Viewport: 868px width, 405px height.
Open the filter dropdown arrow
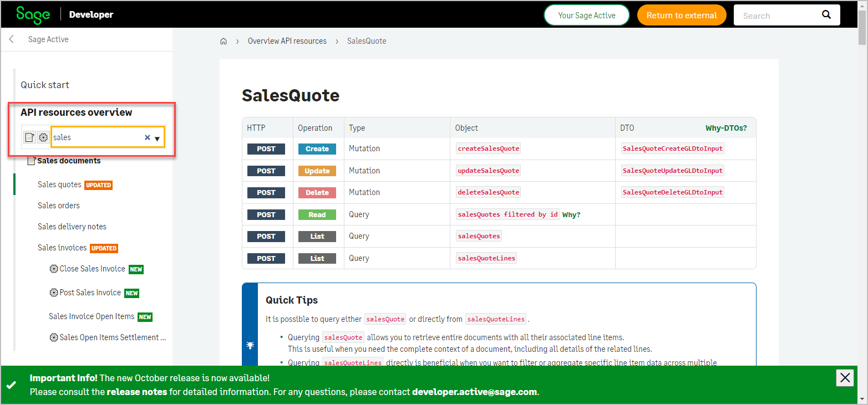click(158, 139)
